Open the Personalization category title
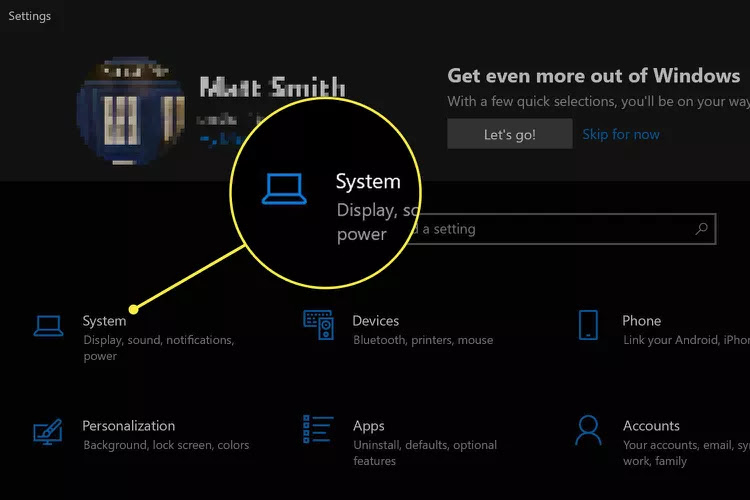 click(129, 426)
